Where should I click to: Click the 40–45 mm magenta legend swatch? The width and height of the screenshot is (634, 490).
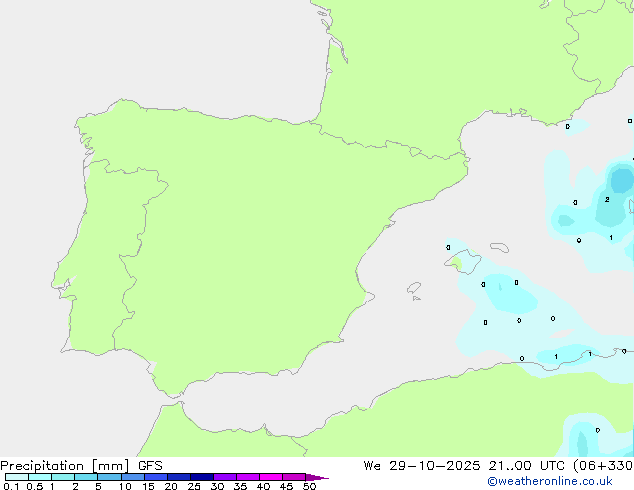pos(271,477)
